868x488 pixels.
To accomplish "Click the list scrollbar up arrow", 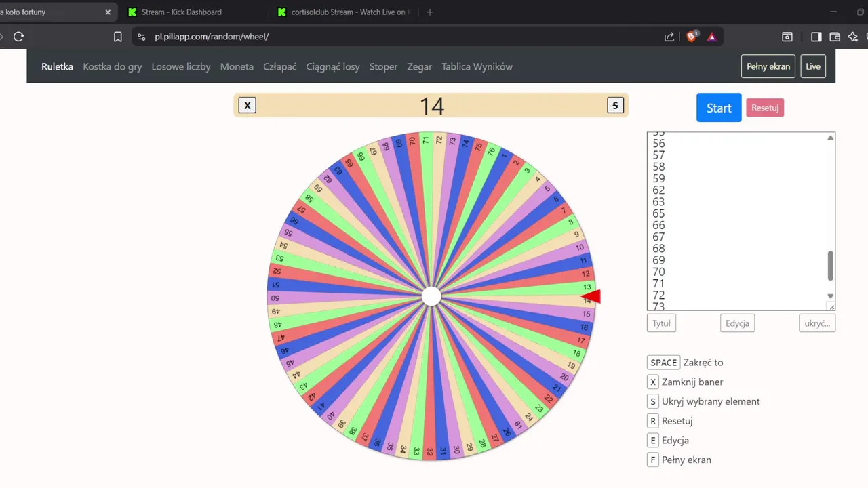I will pos(830,138).
